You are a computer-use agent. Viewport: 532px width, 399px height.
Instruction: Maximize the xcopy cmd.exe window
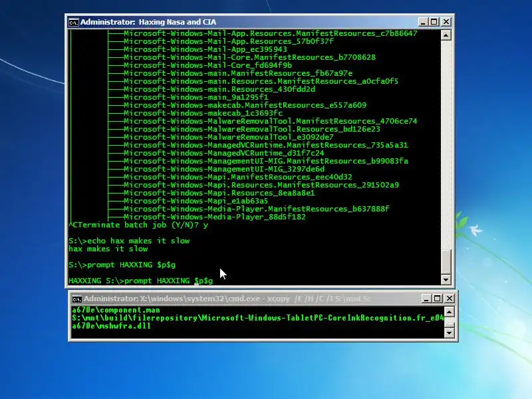pyautogui.click(x=438, y=299)
